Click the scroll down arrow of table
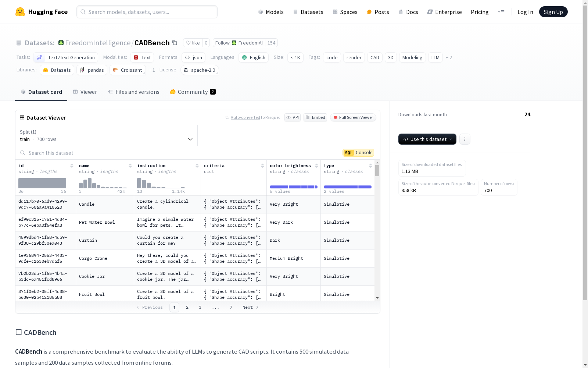 click(x=377, y=298)
